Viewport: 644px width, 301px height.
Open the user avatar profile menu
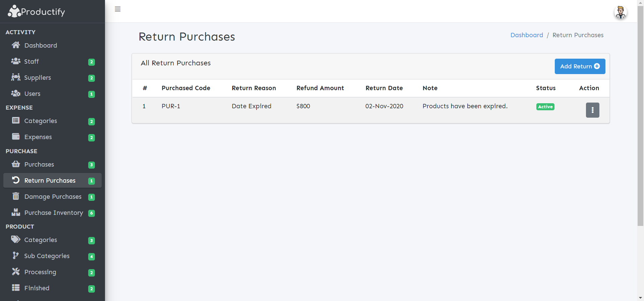620,12
